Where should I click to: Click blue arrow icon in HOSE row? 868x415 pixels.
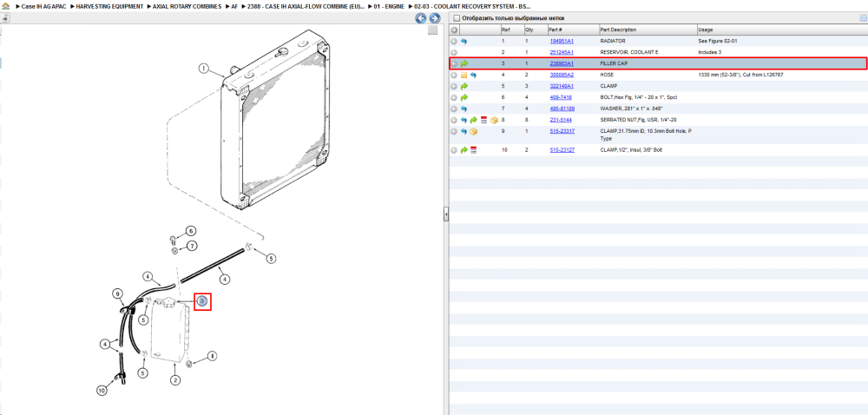473,75
